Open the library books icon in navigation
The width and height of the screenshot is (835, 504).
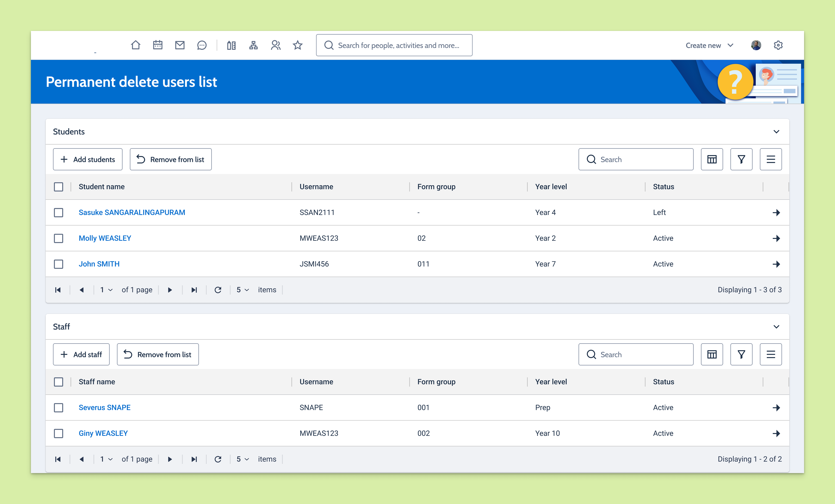(x=231, y=45)
